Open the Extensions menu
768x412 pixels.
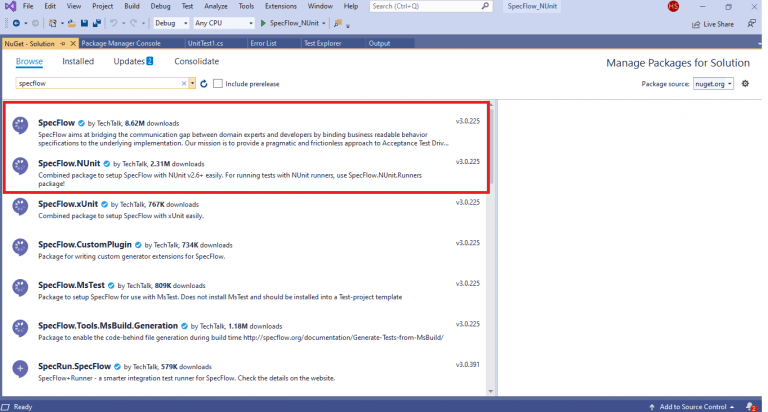pyautogui.click(x=280, y=6)
